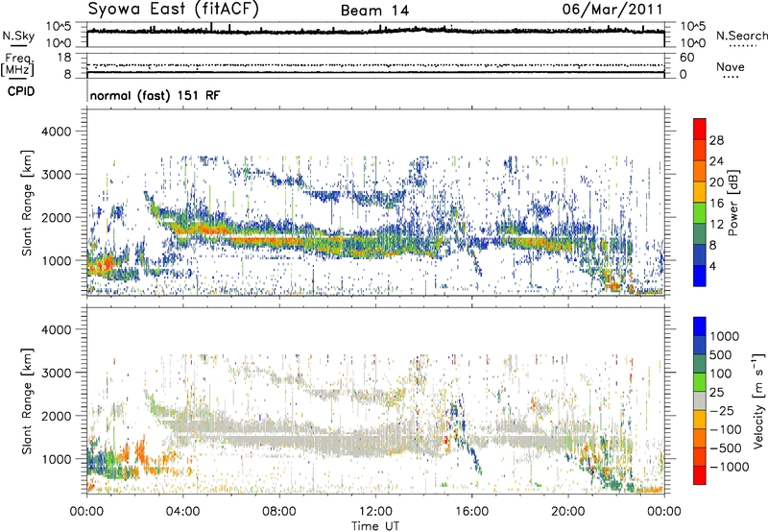Click the '08:00' time axis label
Viewport: 768px width, 532px height.
click(x=279, y=512)
